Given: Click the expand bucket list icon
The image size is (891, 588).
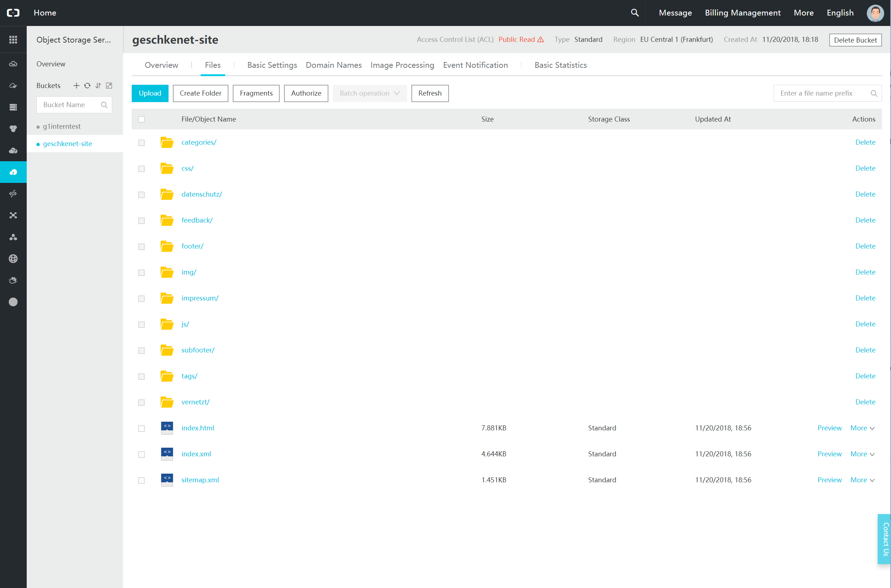Looking at the screenshot, I should (x=109, y=85).
